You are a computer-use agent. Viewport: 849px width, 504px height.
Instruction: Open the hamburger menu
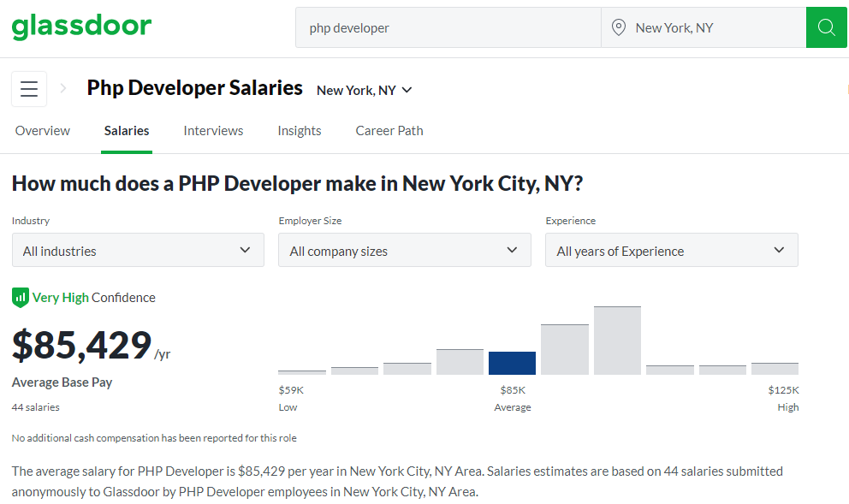point(29,89)
